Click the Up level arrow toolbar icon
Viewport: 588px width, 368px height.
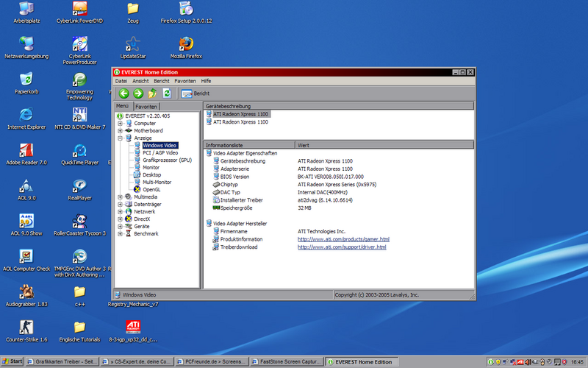[152, 93]
